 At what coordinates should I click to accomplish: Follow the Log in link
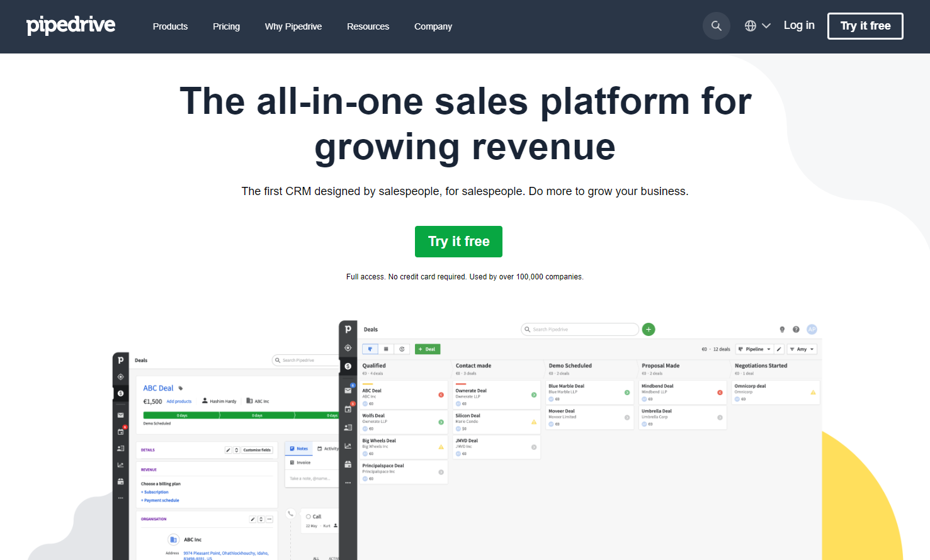799,25
